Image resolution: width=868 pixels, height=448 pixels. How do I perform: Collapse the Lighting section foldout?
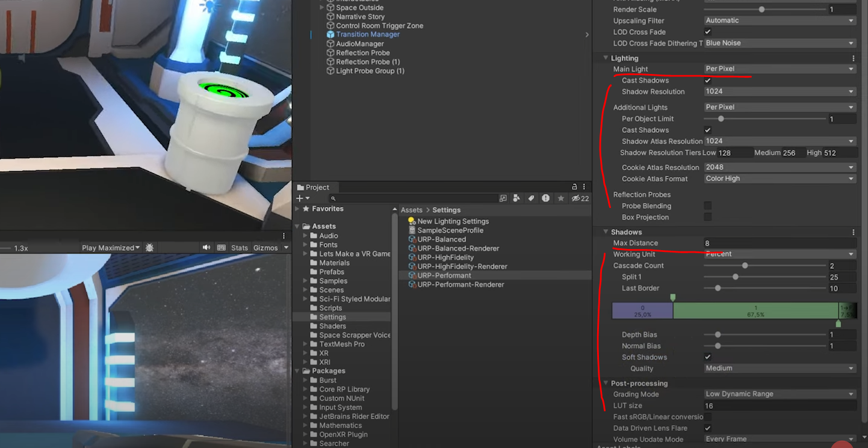tap(606, 58)
